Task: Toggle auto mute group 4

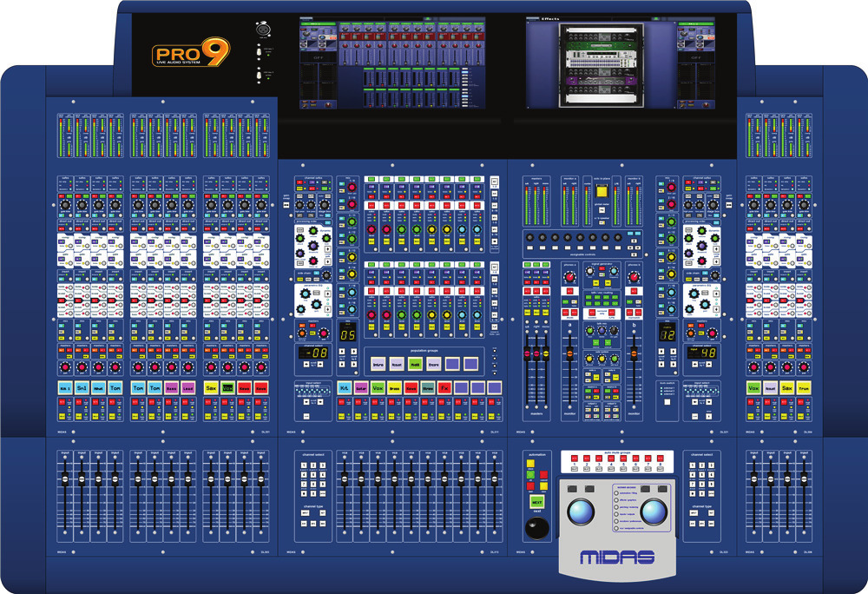Action: [x=610, y=459]
